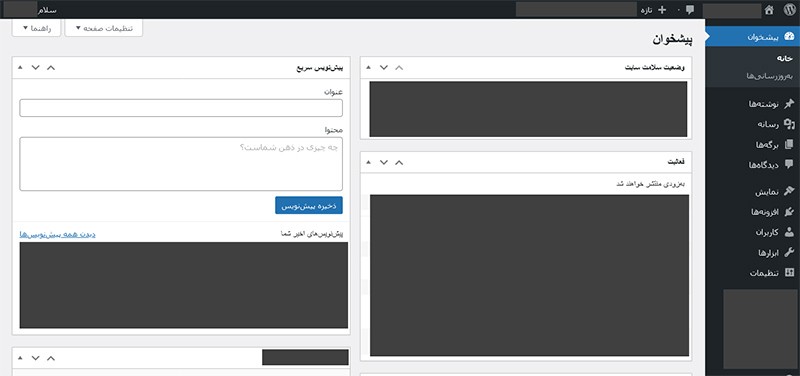Open خانه submenu item

[x=785, y=58]
